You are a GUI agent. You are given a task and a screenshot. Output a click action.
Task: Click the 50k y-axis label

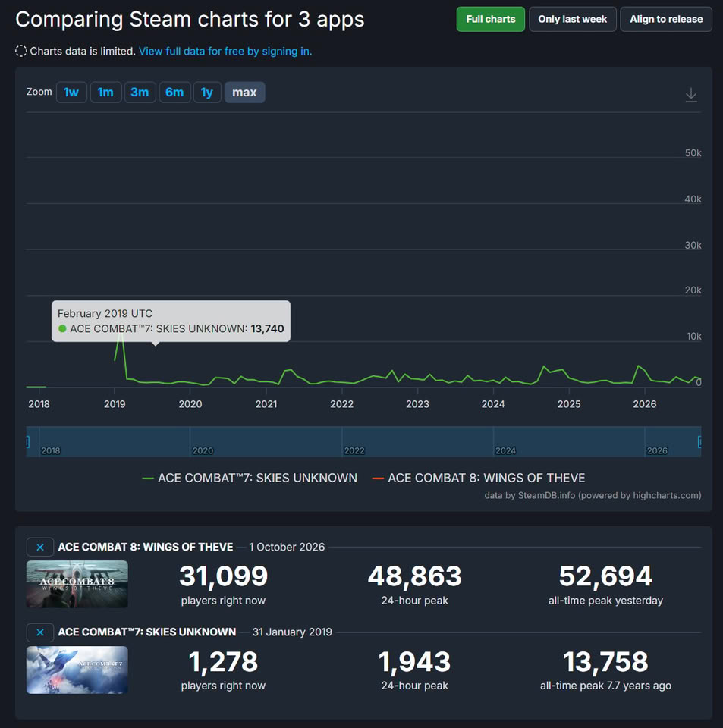tap(693, 153)
